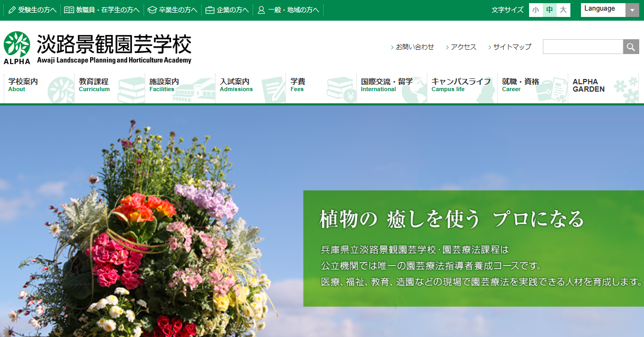The height and width of the screenshot is (337, 644).
Task: Open 一般・地域の方へ link
Action: pos(293,10)
